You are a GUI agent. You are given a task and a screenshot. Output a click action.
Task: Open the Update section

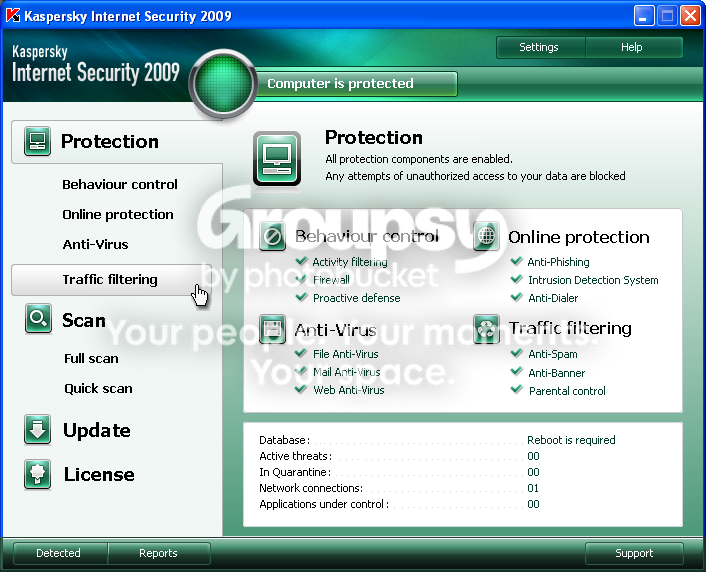(97, 431)
